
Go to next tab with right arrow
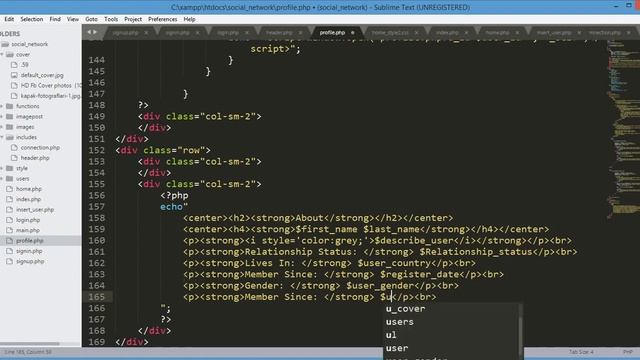(95, 32)
